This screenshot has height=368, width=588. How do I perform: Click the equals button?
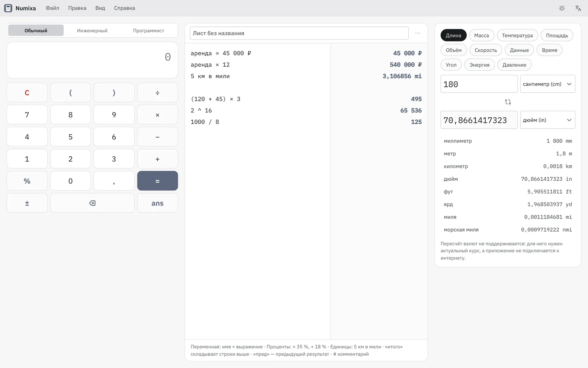[157, 181]
